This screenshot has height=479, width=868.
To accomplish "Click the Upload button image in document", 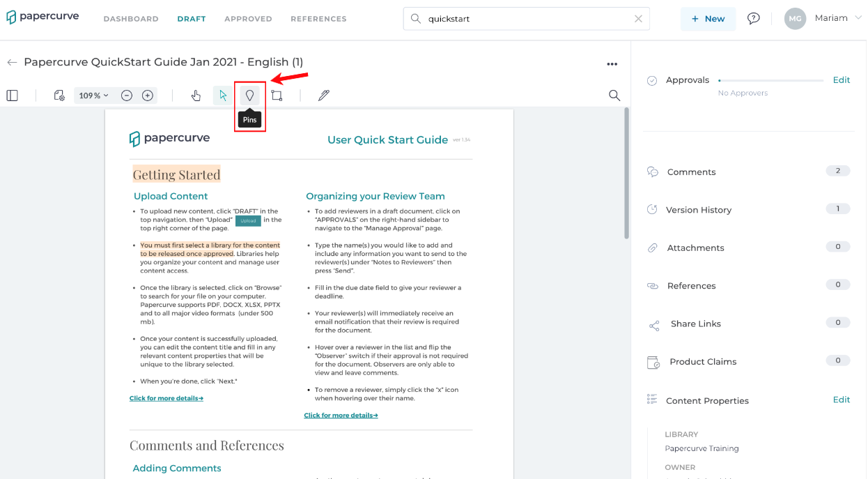I will pos(248,220).
